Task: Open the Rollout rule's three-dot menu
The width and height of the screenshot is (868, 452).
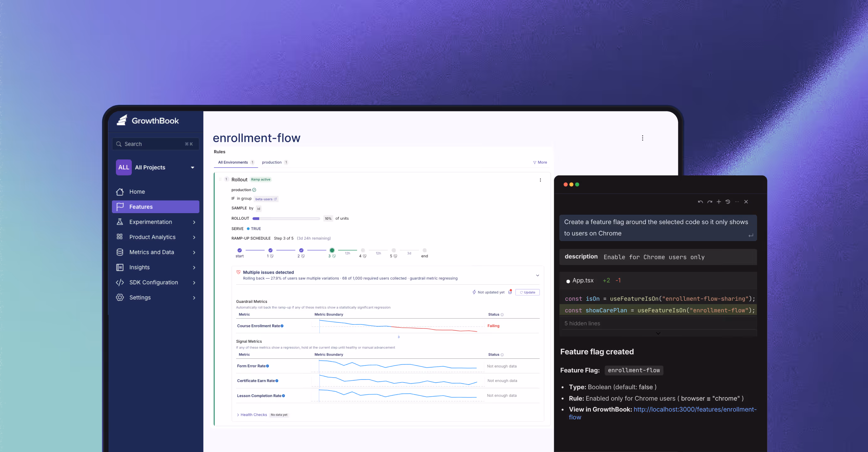Action: click(540, 180)
